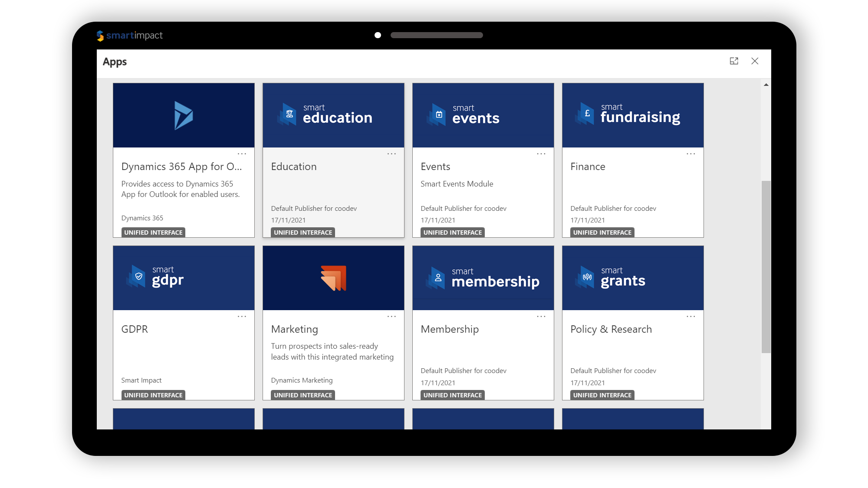Open the ellipsis menu on Finance tile
868x488 pixels.
click(691, 154)
